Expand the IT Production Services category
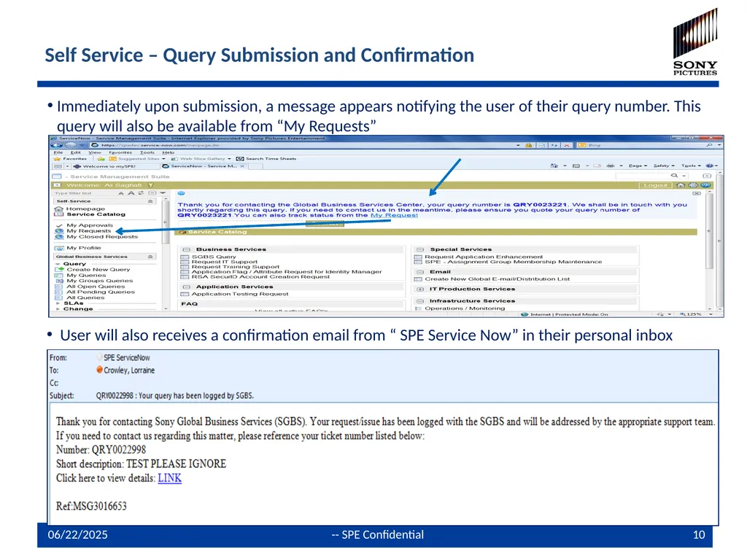The image size is (747, 560). click(x=420, y=289)
